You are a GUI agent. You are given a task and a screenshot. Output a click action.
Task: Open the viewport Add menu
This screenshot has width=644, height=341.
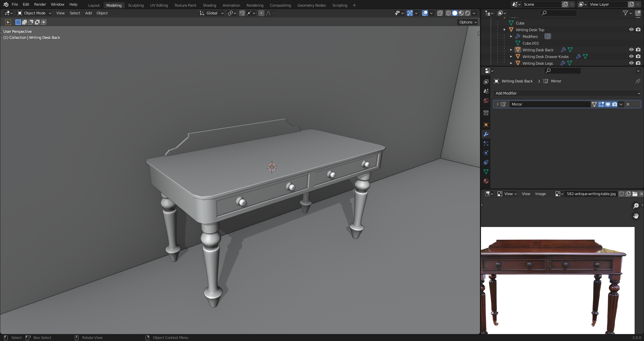pyautogui.click(x=88, y=13)
